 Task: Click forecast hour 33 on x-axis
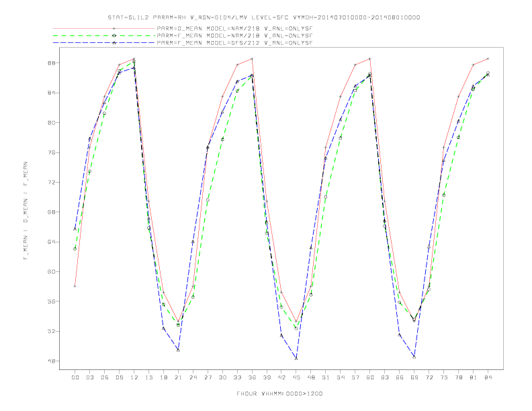237,377
